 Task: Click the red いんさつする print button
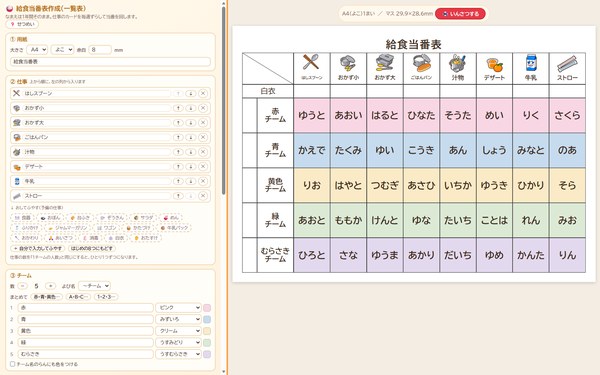(x=461, y=14)
